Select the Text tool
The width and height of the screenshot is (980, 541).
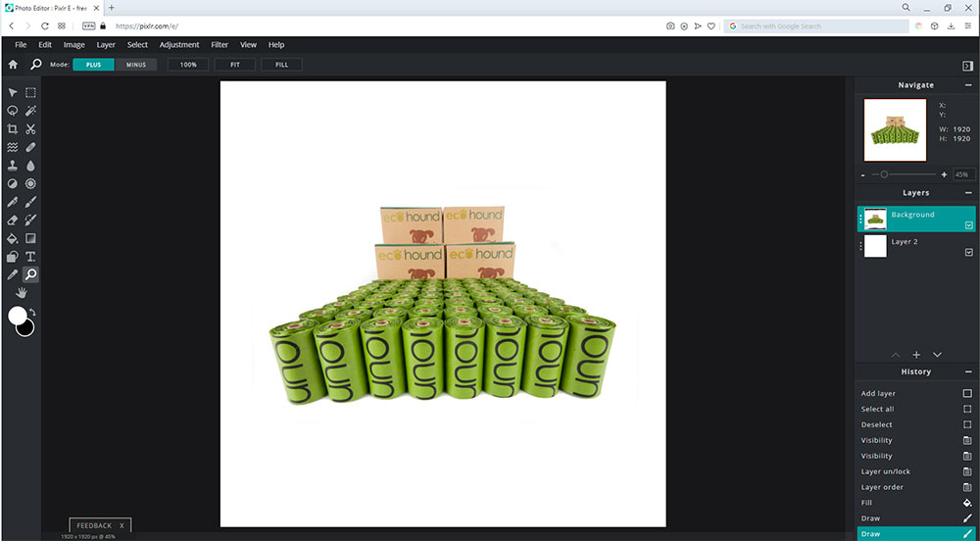click(x=30, y=256)
